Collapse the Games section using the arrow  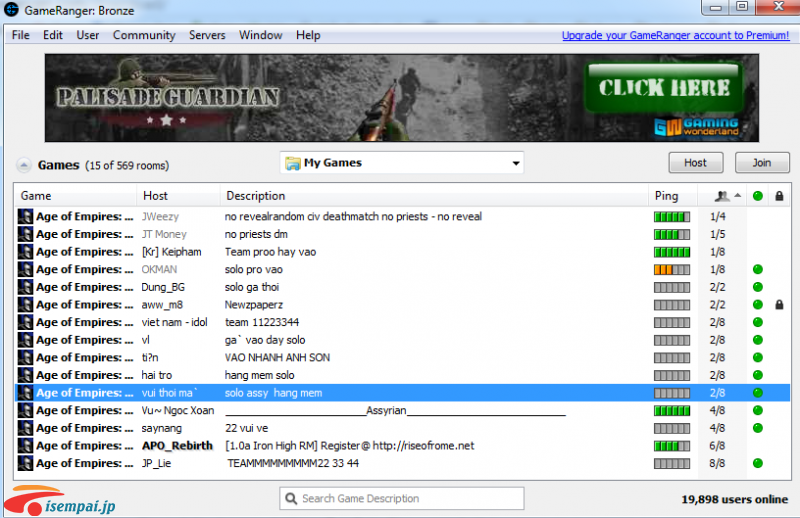point(22,165)
